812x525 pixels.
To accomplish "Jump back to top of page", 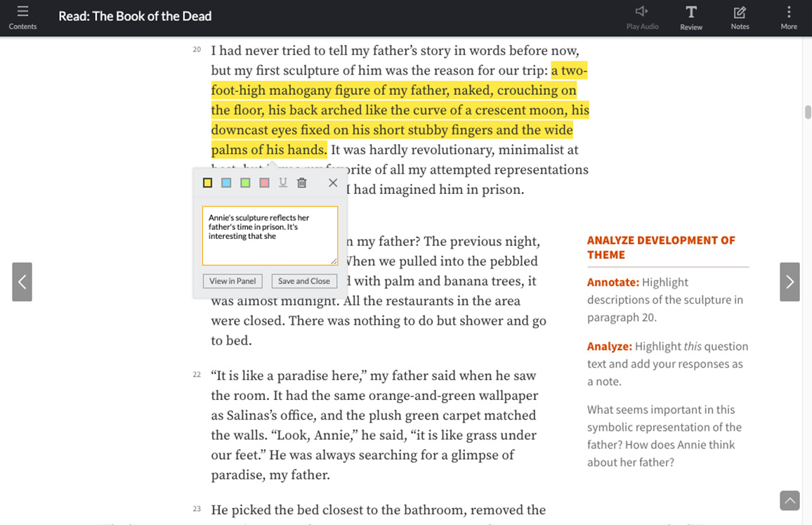I will coord(790,500).
